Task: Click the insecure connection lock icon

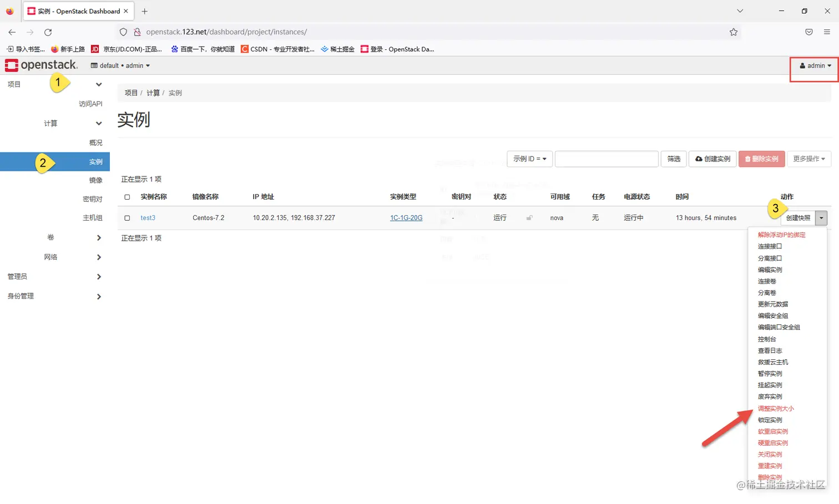Action: [x=137, y=32]
